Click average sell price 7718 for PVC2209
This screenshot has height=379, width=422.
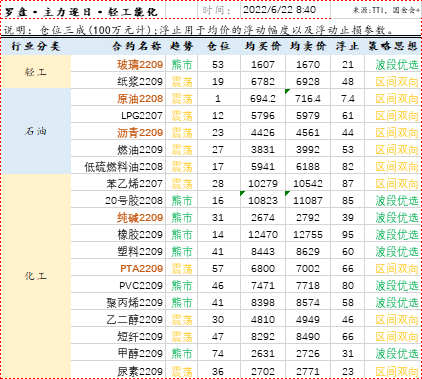(x=308, y=285)
